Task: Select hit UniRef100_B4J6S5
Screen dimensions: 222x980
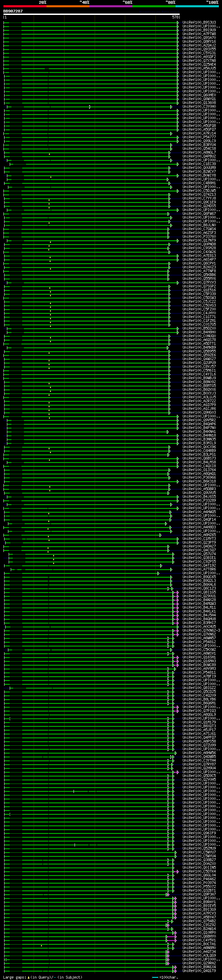Action: click(199, 496)
